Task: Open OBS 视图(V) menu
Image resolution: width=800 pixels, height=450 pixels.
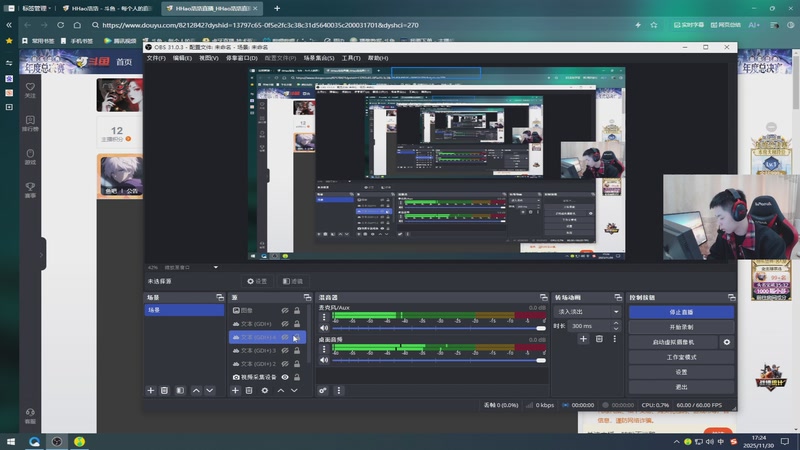Action: [209, 58]
